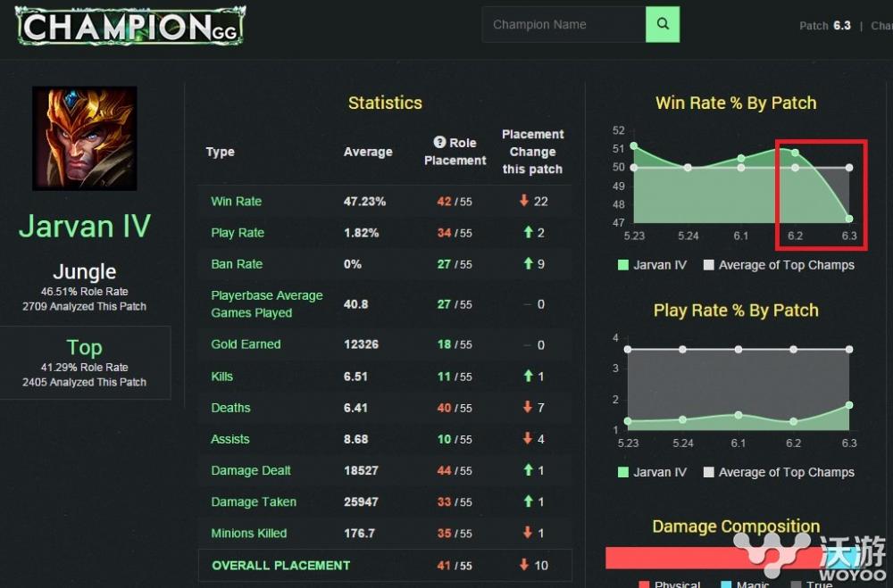Viewport: 893px width, 588px height.
Task: Click the 1.82% play rate value
Action: point(361,233)
